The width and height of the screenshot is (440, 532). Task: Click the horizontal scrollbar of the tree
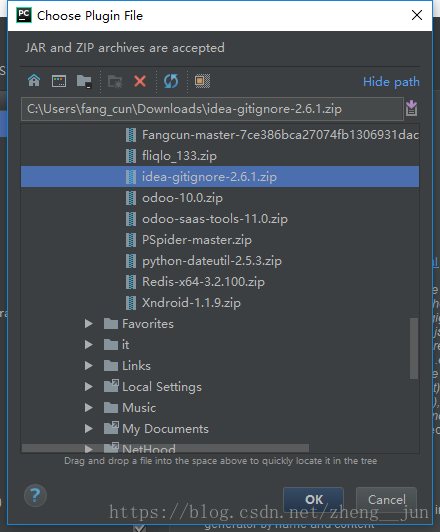coord(165,448)
